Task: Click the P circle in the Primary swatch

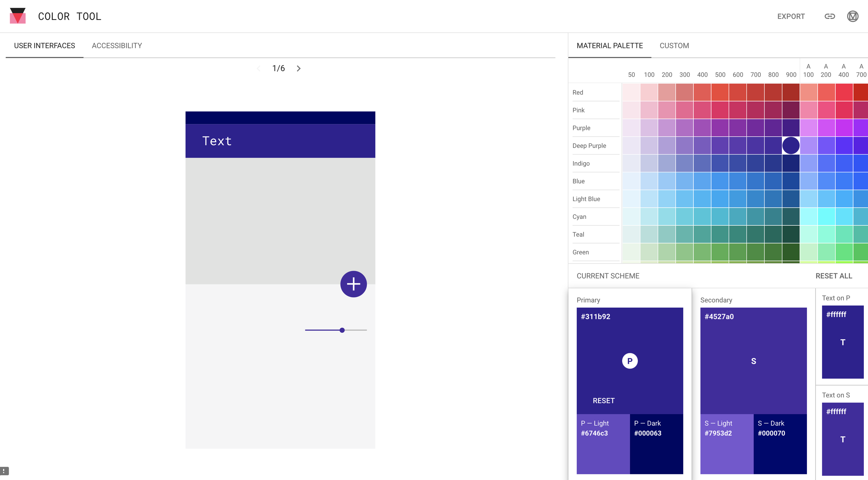Action: tap(629, 361)
